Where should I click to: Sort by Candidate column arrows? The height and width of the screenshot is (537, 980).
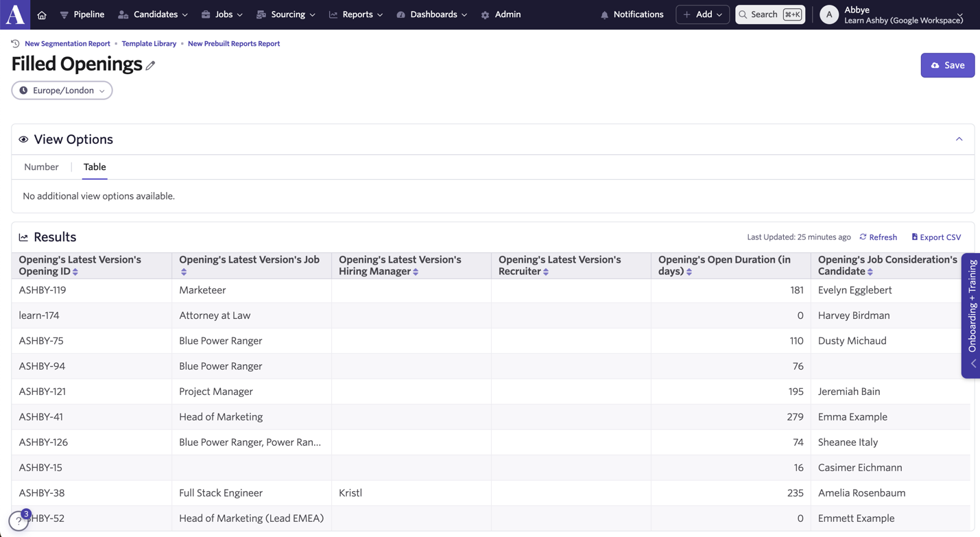(x=870, y=272)
